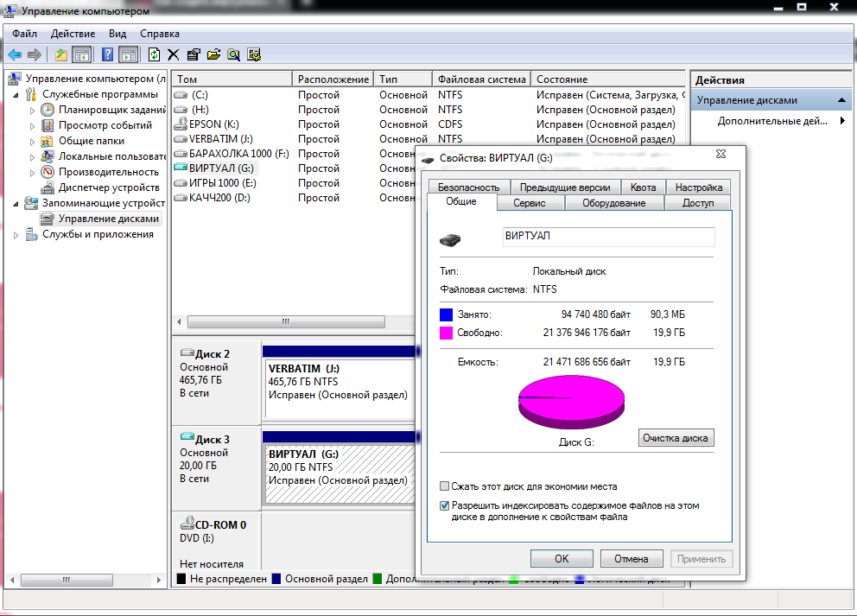Click the Диск 3 disk icon
The height and width of the screenshot is (616, 857).
187,437
